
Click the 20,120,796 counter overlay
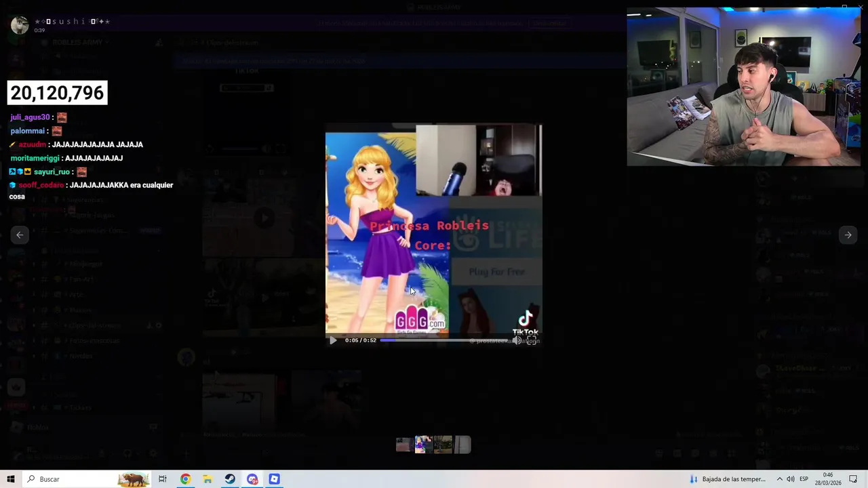click(57, 93)
